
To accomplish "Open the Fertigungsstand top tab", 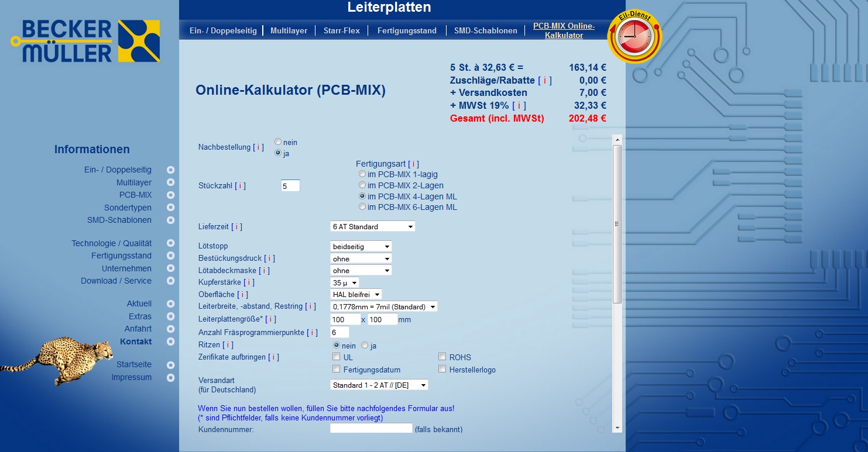I will click(x=407, y=30).
